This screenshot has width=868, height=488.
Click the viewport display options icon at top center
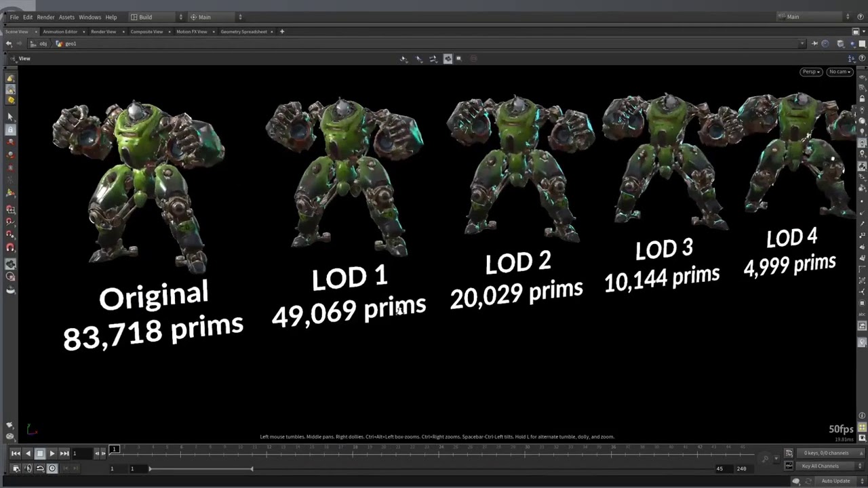(x=448, y=59)
